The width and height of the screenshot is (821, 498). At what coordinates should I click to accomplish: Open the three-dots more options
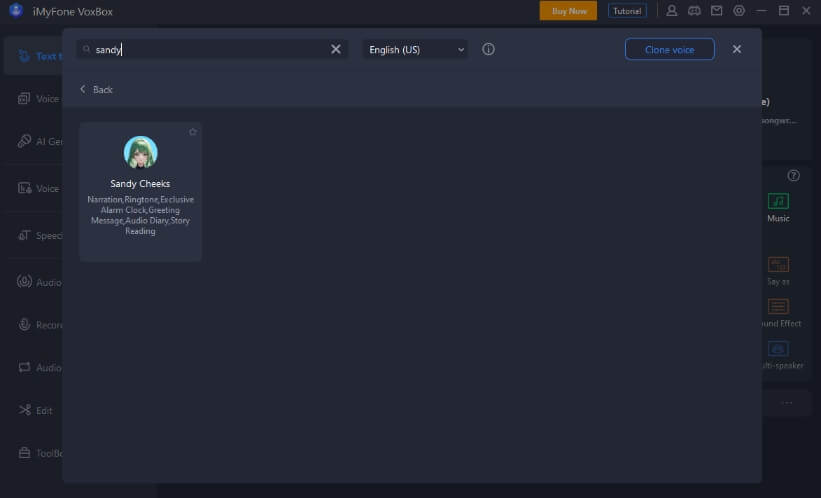click(x=786, y=403)
